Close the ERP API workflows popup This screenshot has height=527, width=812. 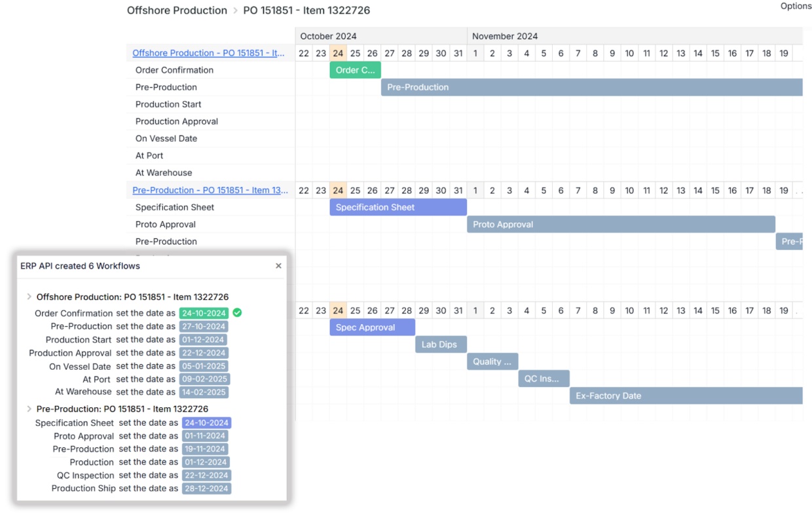[278, 266]
